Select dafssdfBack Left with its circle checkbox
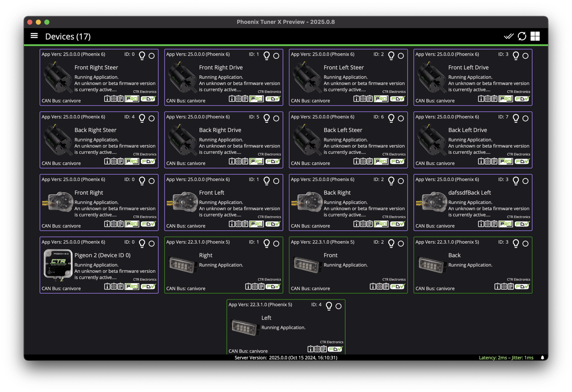 [x=525, y=181]
